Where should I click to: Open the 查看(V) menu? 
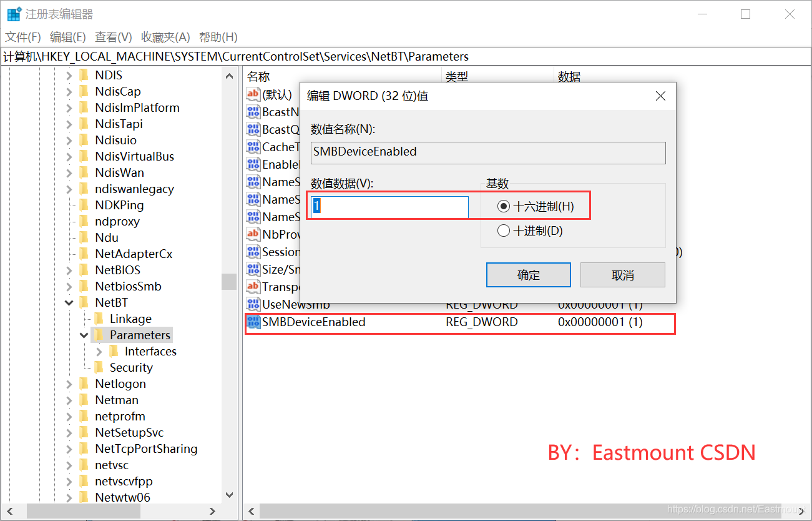tap(114, 37)
